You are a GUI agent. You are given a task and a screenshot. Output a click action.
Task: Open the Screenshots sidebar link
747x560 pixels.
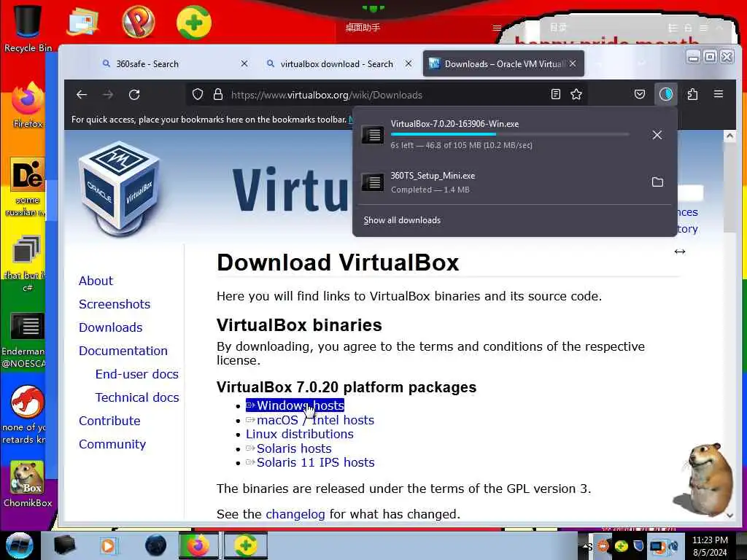[x=115, y=304]
